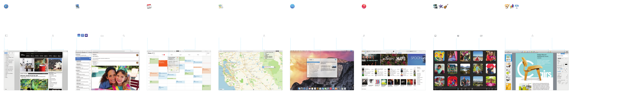
Task: Select the highlighted Week view tab in Calendar
Action: [178, 51]
